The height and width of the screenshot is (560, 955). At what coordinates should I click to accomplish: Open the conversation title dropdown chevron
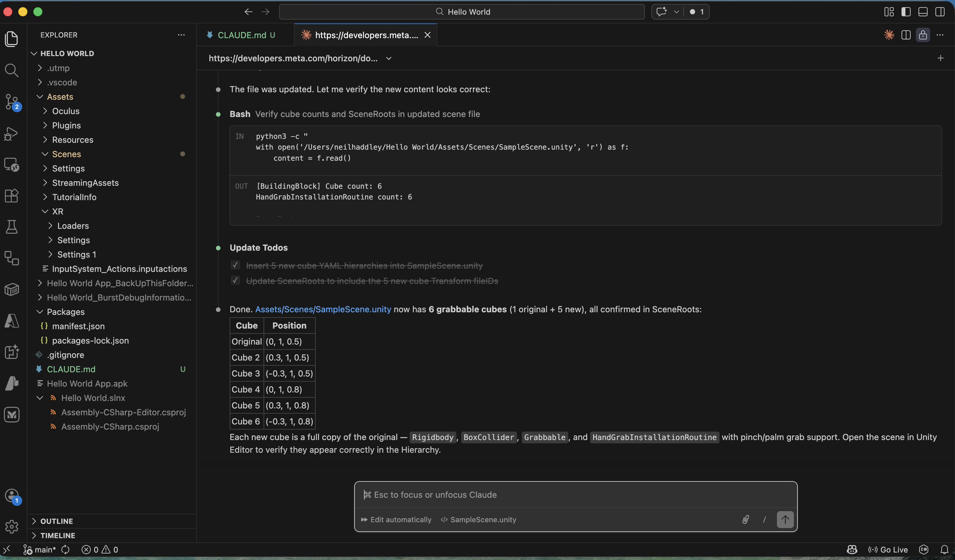tap(388, 58)
